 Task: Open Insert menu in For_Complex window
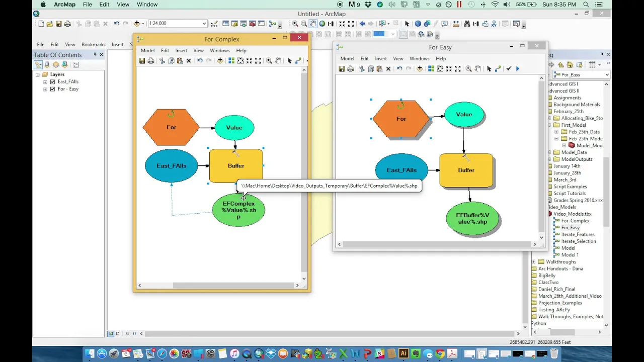[x=181, y=51]
